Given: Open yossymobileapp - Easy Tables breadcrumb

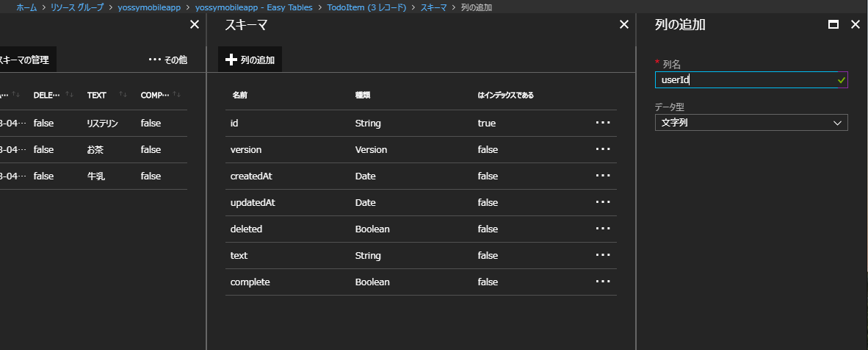Looking at the screenshot, I should [254, 7].
